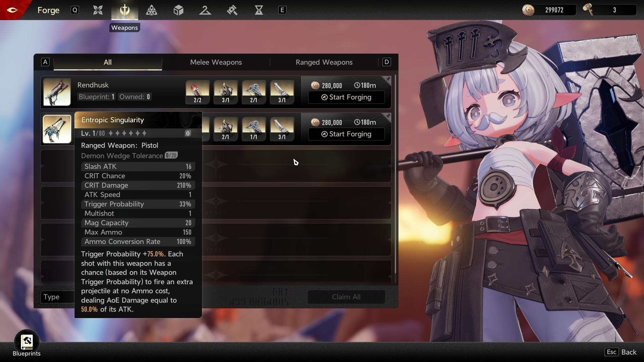Open the Weapons forge tab icon
The height and width of the screenshot is (362, 644).
click(x=124, y=10)
